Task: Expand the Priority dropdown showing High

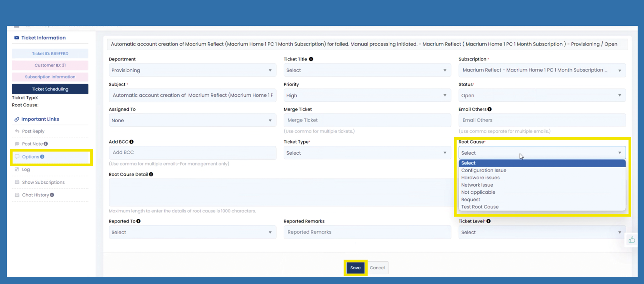Action: pos(367,96)
